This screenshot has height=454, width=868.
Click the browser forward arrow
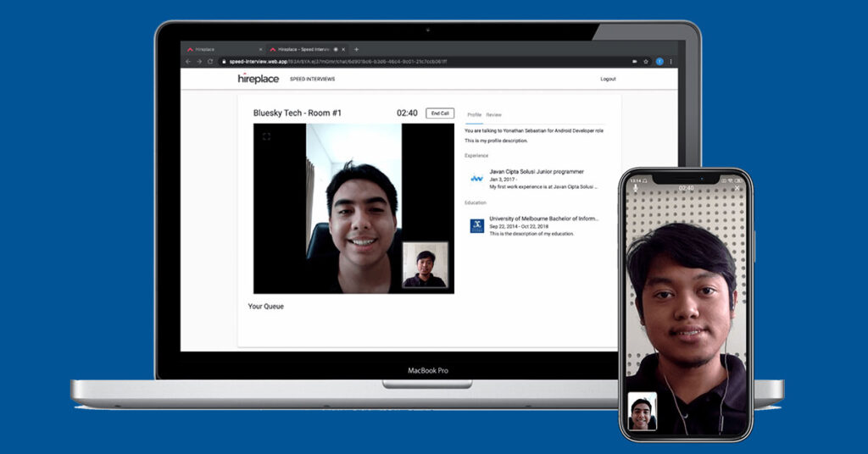point(199,62)
